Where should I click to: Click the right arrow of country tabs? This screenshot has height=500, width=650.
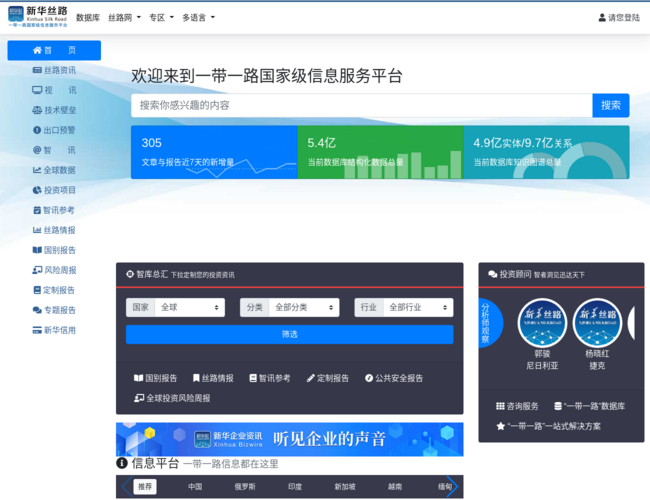(453, 486)
